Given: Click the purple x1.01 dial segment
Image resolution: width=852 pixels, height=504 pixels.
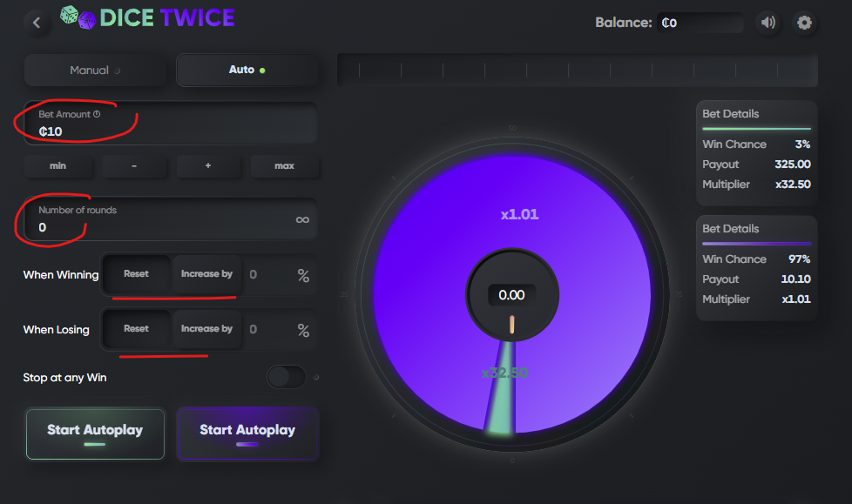Looking at the screenshot, I should (x=519, y=214).
